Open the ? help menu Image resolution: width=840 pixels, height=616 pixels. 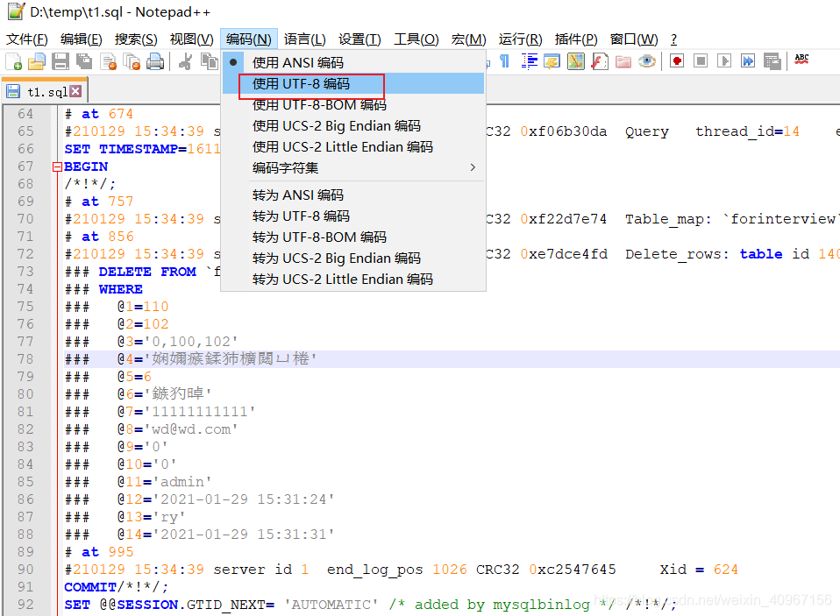pos(673,39)
